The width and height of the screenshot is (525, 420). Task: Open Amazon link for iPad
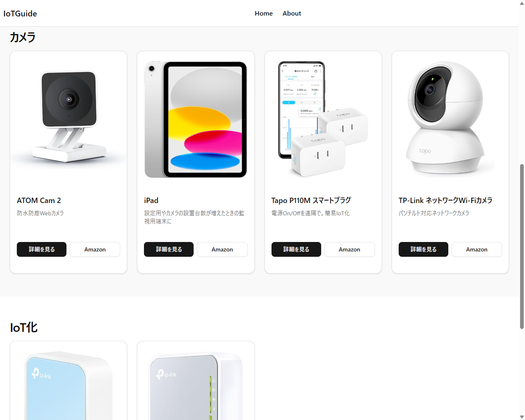coord(222,249)
